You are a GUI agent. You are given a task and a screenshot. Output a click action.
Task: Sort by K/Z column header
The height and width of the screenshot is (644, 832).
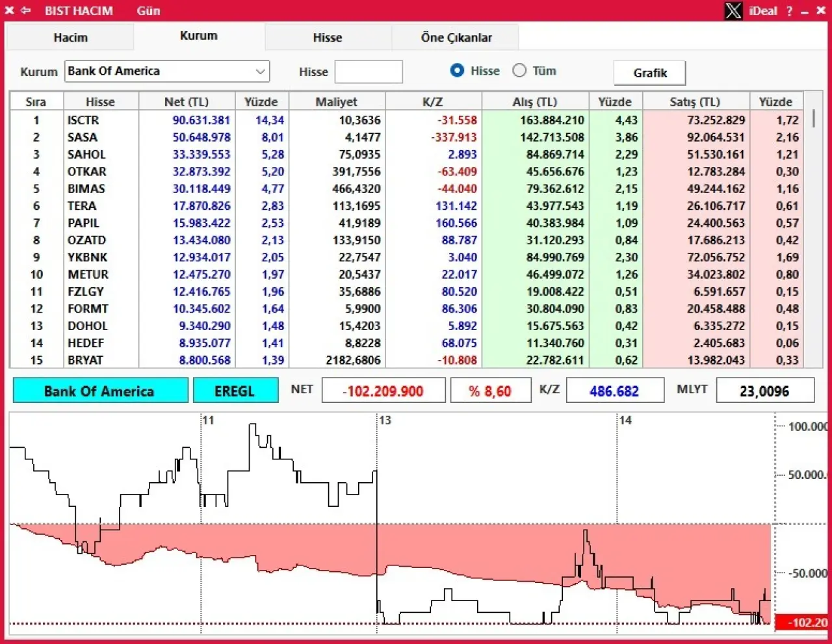point(433,102)
